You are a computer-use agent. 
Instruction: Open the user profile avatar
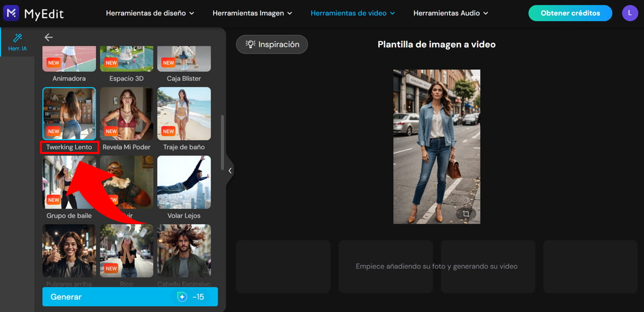630,13
